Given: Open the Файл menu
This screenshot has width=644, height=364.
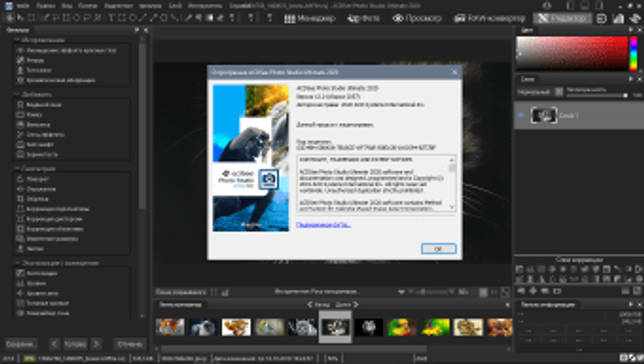Looking at the screenshot, I should pyautogui.click(x=23, y=6).
